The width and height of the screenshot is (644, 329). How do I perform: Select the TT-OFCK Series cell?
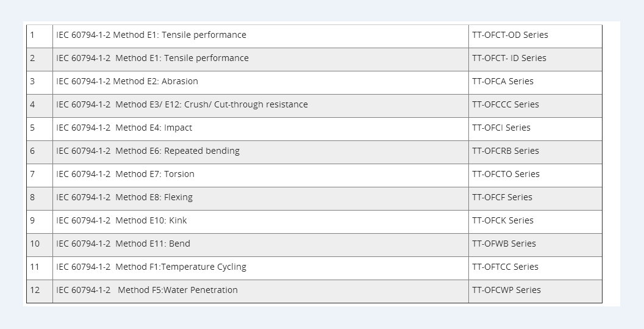click(503, 221)
